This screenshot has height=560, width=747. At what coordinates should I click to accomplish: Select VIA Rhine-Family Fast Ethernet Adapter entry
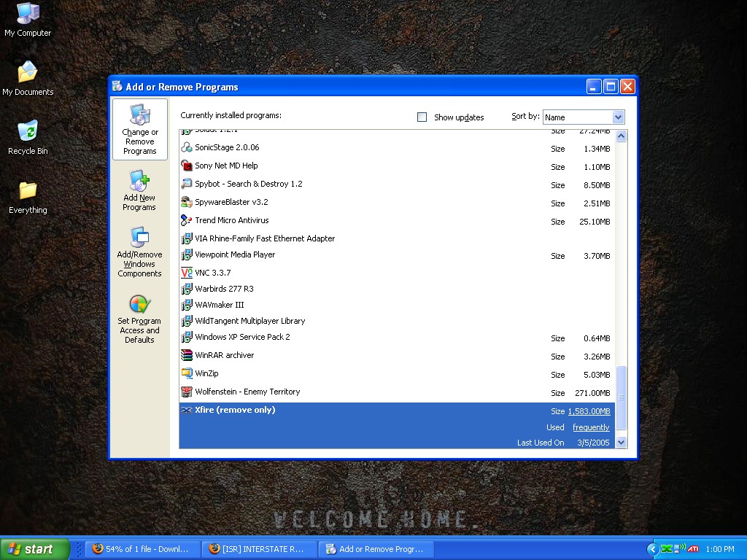[396, 238]
